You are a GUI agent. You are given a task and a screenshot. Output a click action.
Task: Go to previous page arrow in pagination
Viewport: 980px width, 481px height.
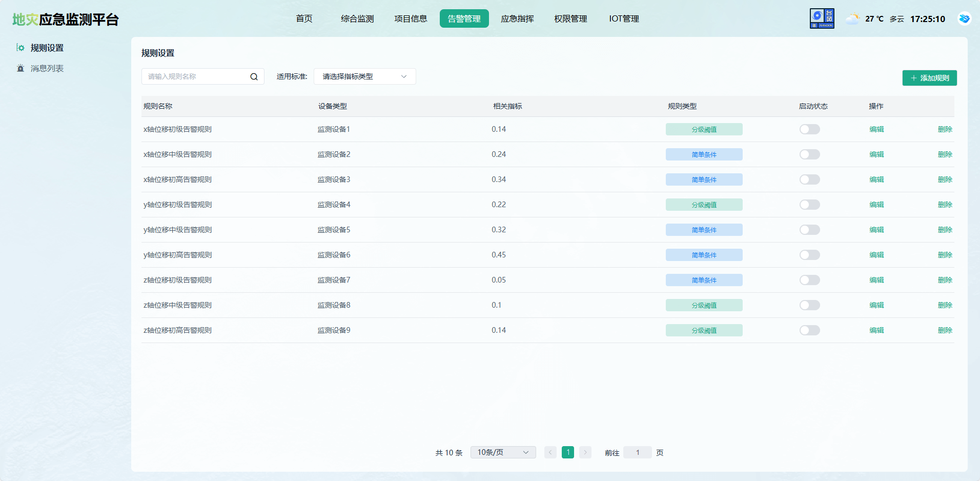coord(550,452)
